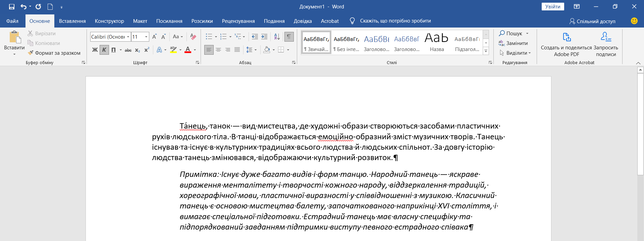Open the Рецензування ribbon tab
This screenshot has width=644, height=241.
coord(238,21)
